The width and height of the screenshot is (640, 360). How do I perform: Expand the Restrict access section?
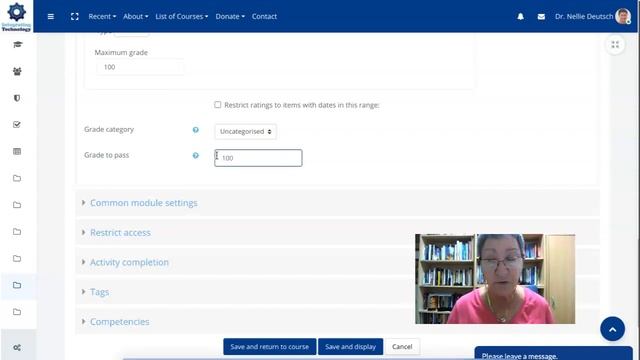(120, 233)
